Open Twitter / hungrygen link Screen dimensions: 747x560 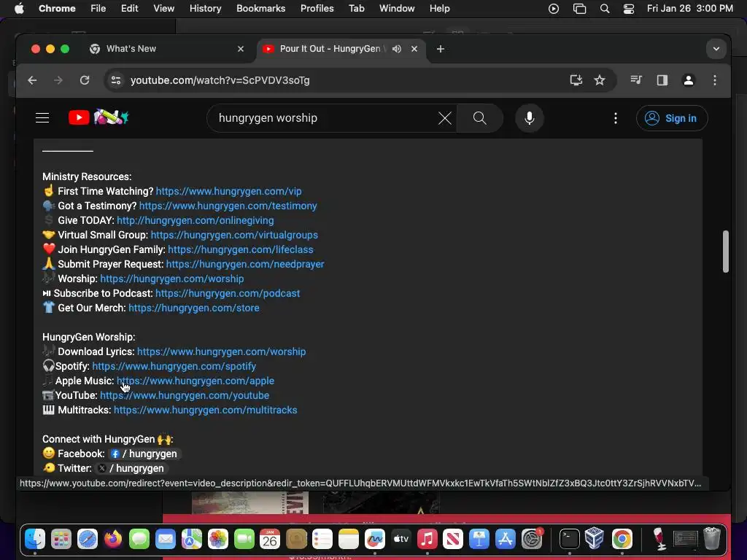pos(131,468)
